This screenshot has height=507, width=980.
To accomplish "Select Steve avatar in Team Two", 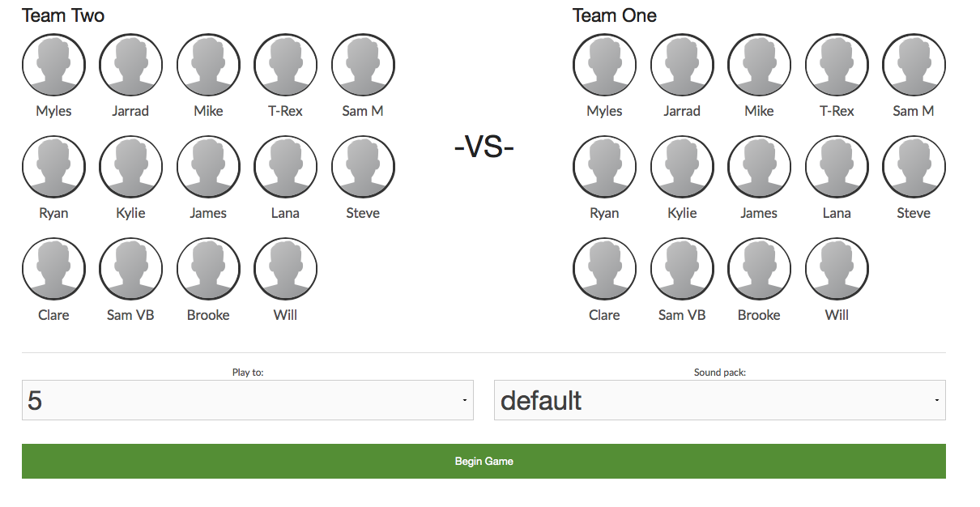I will tap(363, 167).
